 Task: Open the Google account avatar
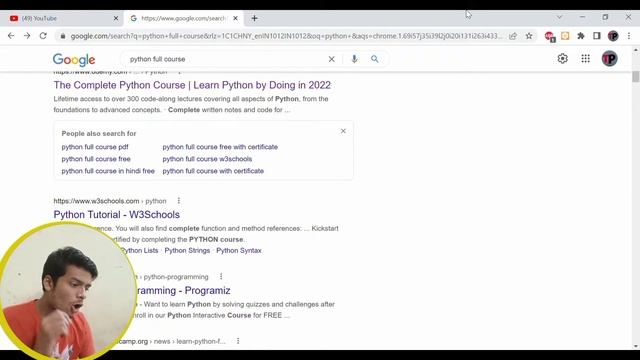[609, 59]
